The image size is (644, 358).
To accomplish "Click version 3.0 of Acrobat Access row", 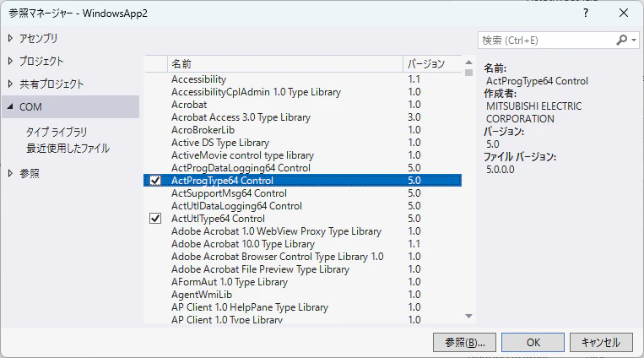I will (414, 117).
